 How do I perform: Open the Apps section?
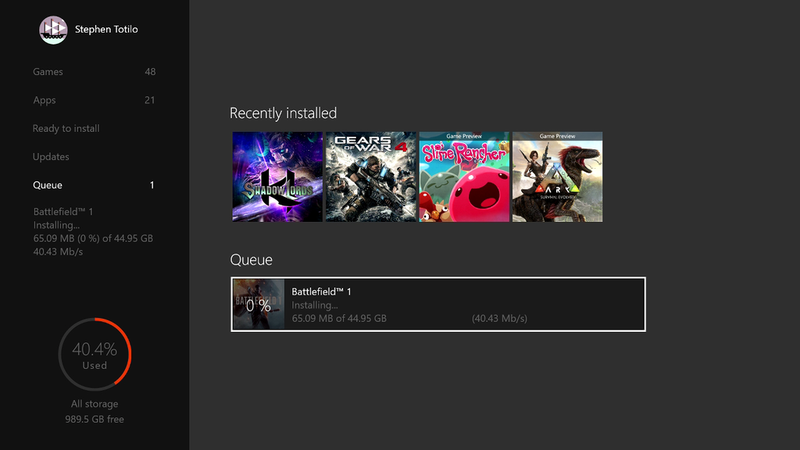click(x=44, y=100)
